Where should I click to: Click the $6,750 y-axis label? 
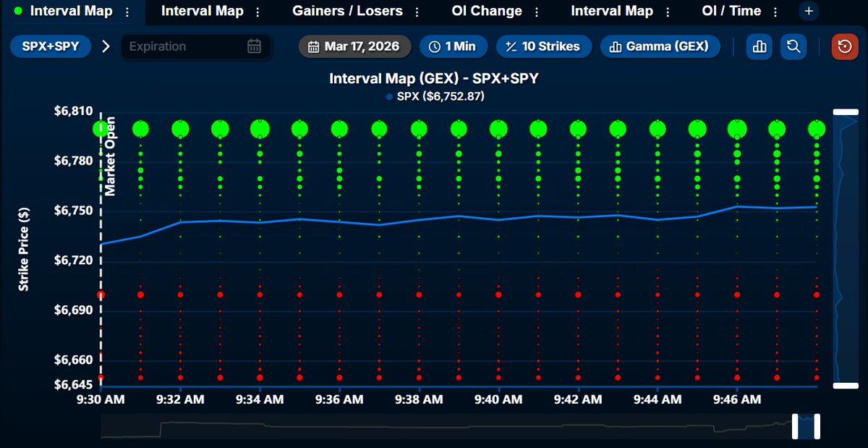pyautogui.click(x=73, y=211)
